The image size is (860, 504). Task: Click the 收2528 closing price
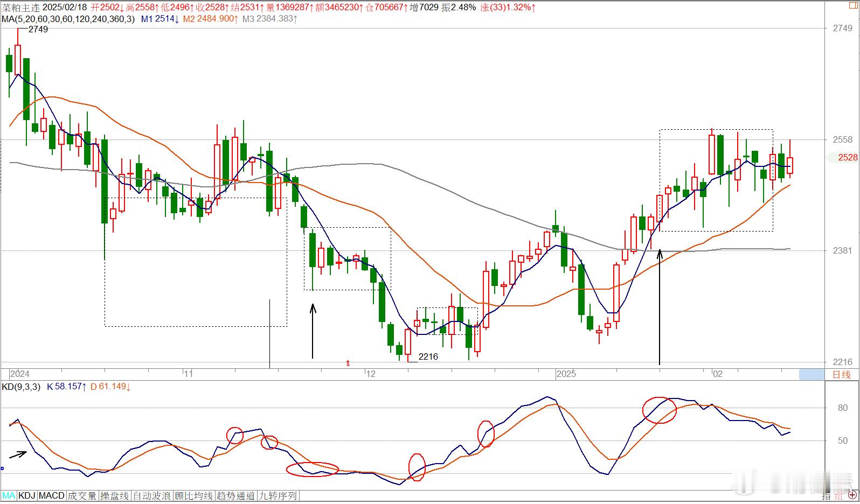point(213,8)
